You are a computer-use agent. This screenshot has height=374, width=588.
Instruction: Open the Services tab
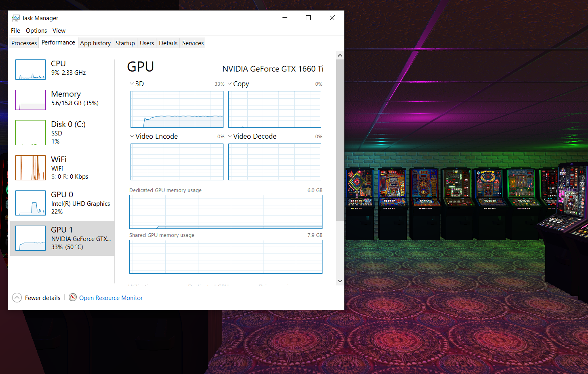(x=192, y=43)
